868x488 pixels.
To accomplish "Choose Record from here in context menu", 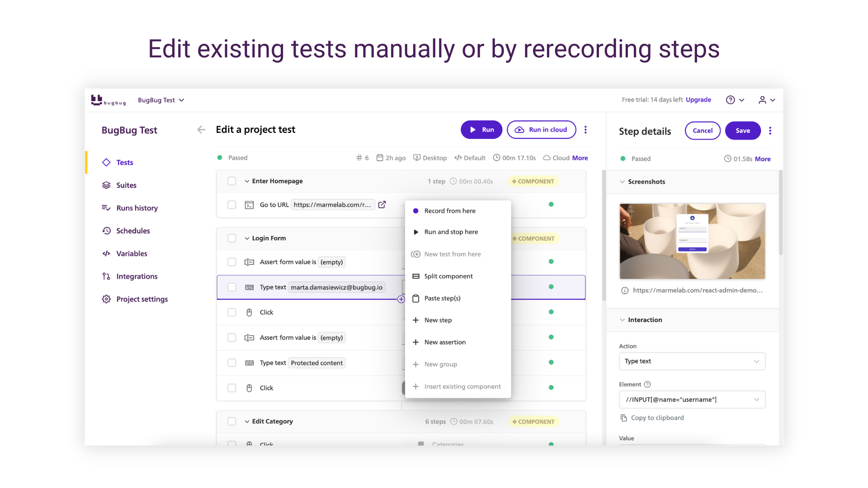I will pos(449,211).
